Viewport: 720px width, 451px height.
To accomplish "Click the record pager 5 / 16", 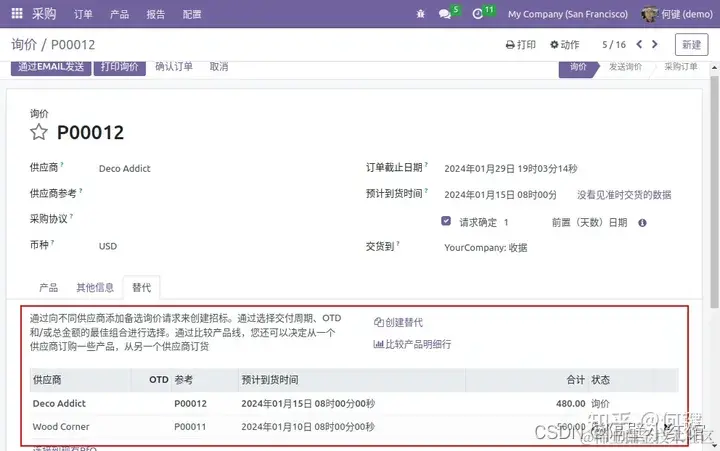I will 614,45.
